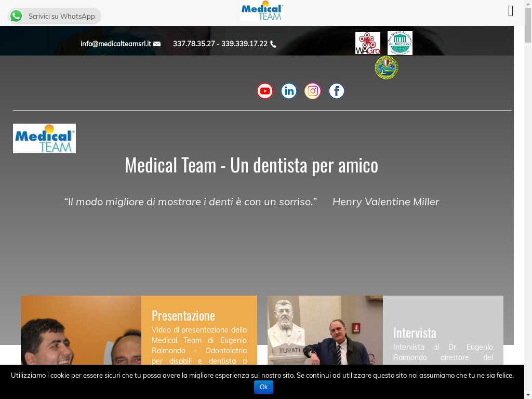This screenshot has height=399, width=532.
Task: Click the Scrivici su WhatsApp button
Action: click(55, 16)
